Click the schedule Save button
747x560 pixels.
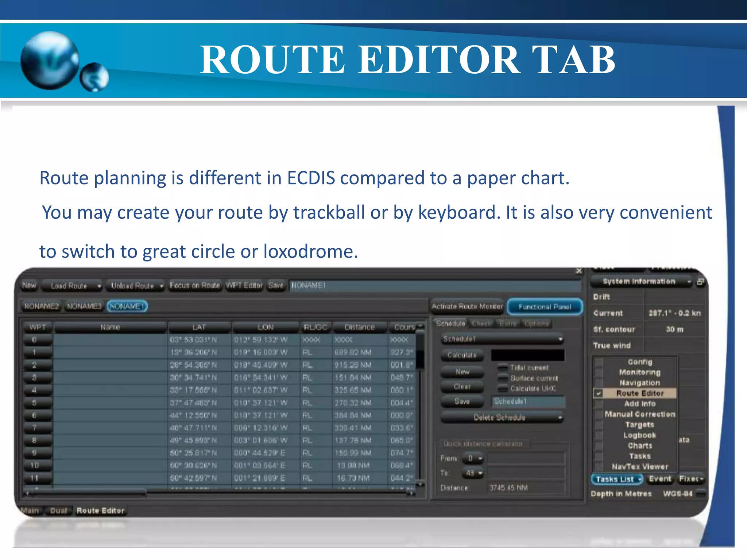[462, 401]
